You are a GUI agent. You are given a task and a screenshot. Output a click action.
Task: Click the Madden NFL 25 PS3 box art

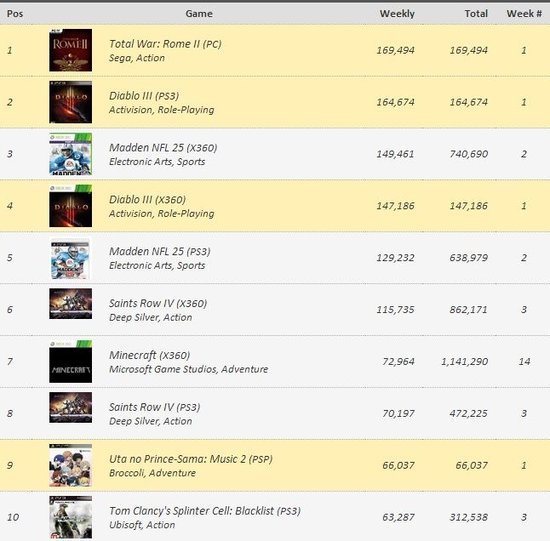(71, 259)
